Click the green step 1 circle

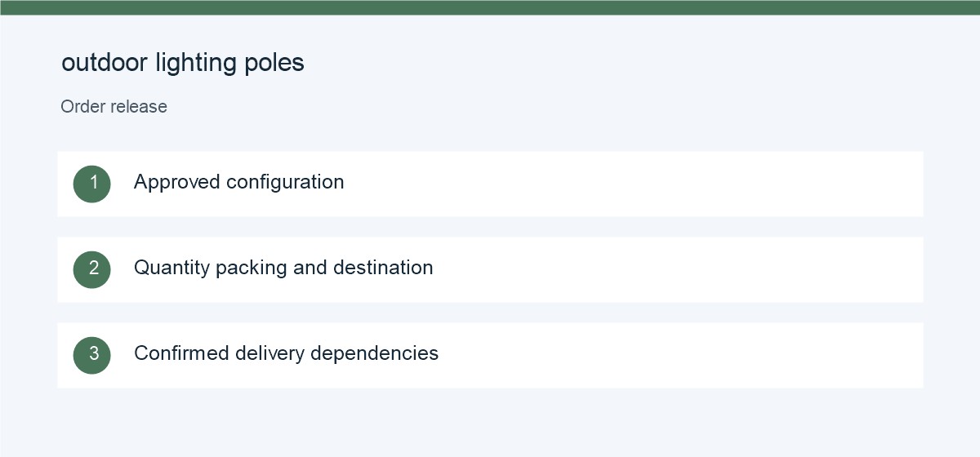[92, 184]
